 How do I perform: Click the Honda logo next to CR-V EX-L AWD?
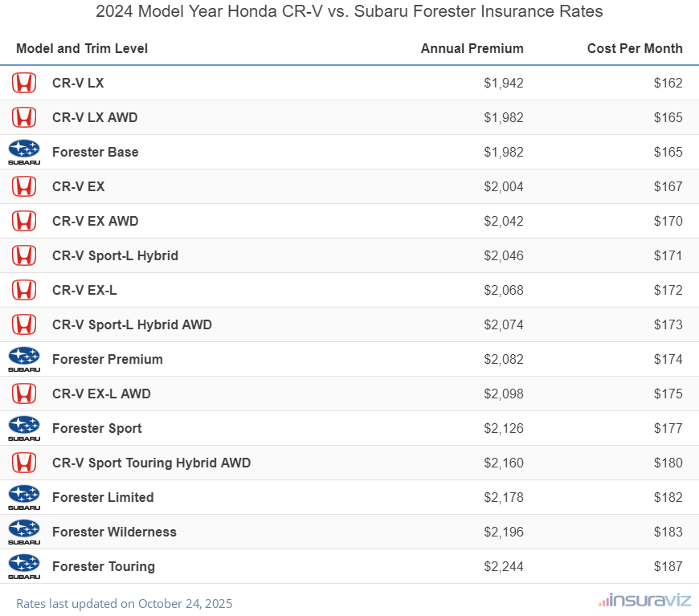pos(24,394)
